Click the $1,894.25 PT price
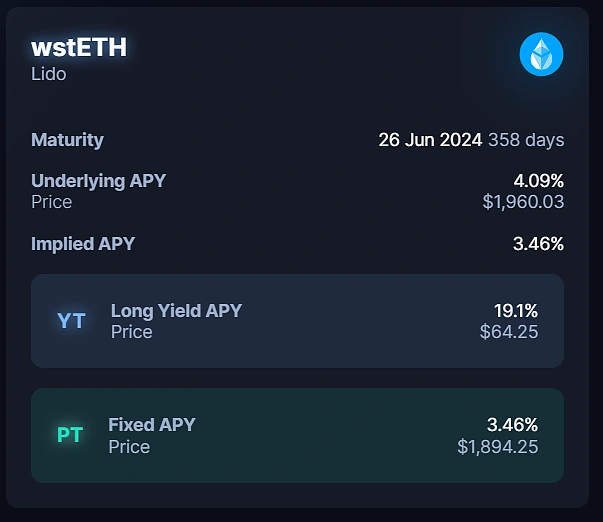This screenshot has width=603, height=522. pyautogui.click(x=498, y=447)
